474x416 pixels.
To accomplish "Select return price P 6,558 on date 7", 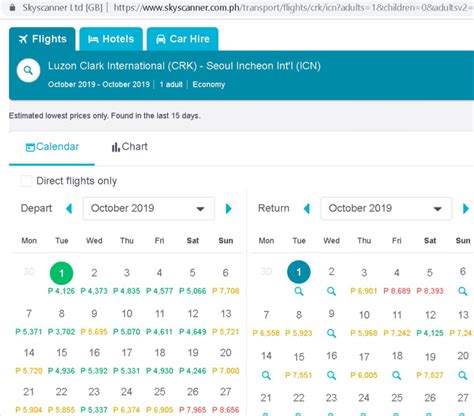I will (266, 333).
